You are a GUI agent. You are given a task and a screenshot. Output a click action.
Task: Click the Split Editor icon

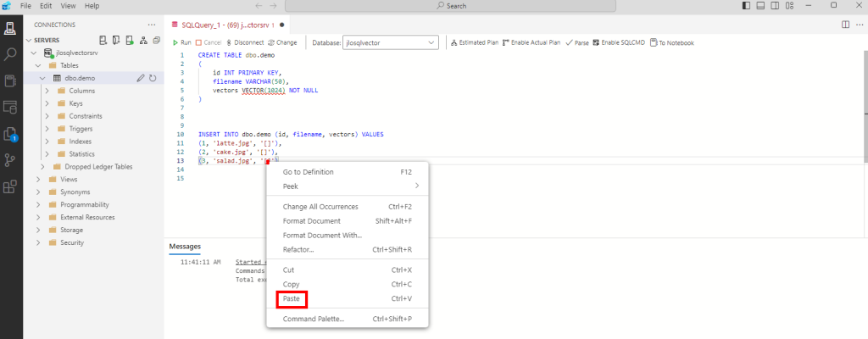tap(845, 25)
